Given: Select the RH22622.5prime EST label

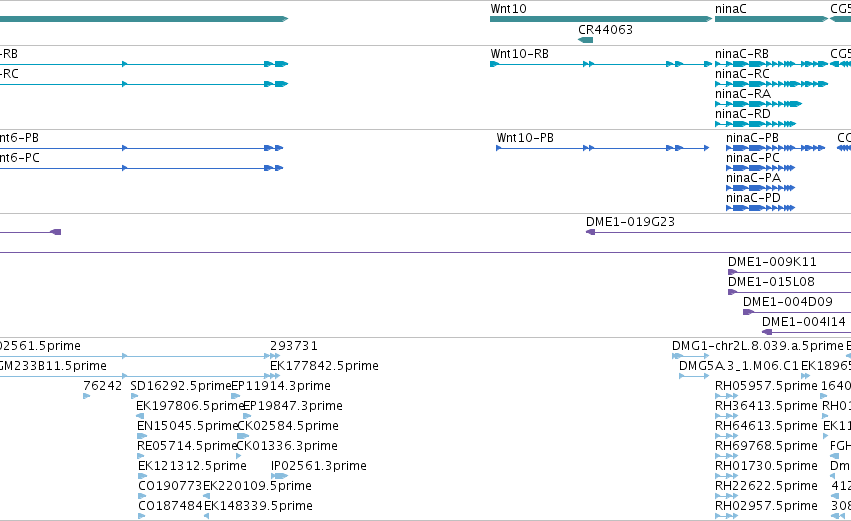Looking at the screenshot, I should (766, 487).
